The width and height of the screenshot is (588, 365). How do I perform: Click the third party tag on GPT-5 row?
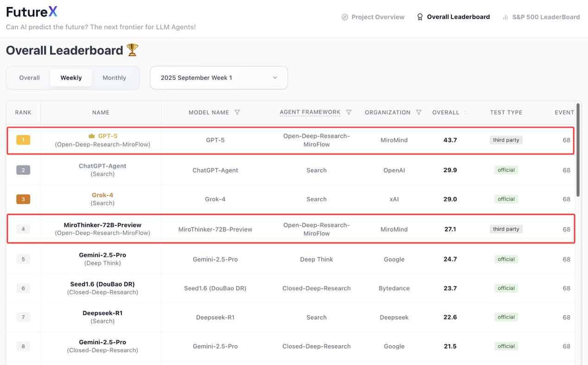(506, 140)
